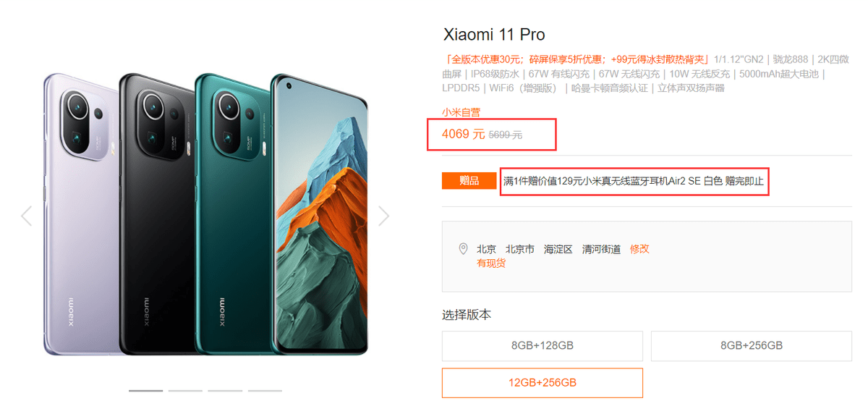Click 修改 to change the delivery address
The height and width of the screenshot is (401, 868).
(x=639, y=249)
